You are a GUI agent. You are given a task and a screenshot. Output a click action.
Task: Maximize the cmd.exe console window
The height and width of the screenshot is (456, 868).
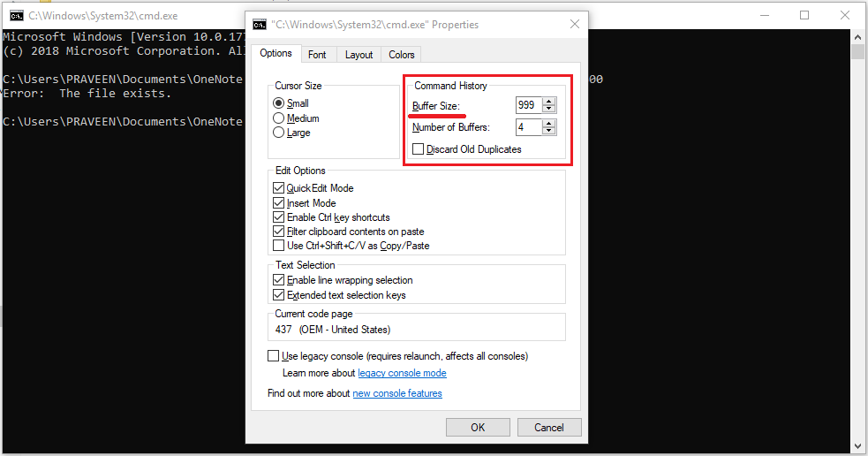pos(804,16)
